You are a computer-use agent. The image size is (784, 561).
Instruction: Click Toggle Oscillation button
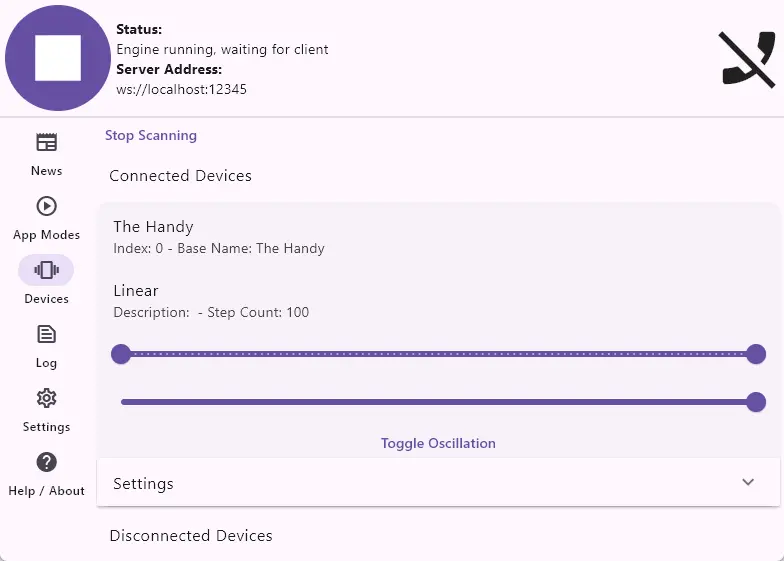point(438,444)
